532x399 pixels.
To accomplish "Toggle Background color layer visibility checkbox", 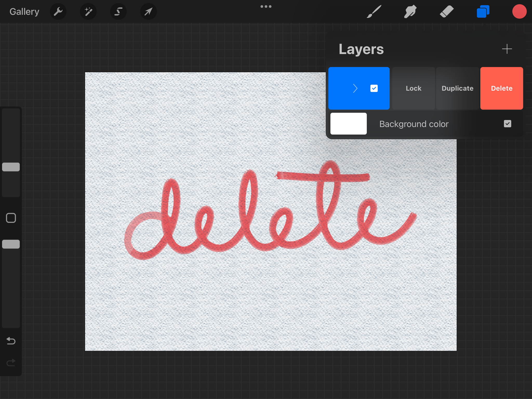I will (x=507, y=124).
